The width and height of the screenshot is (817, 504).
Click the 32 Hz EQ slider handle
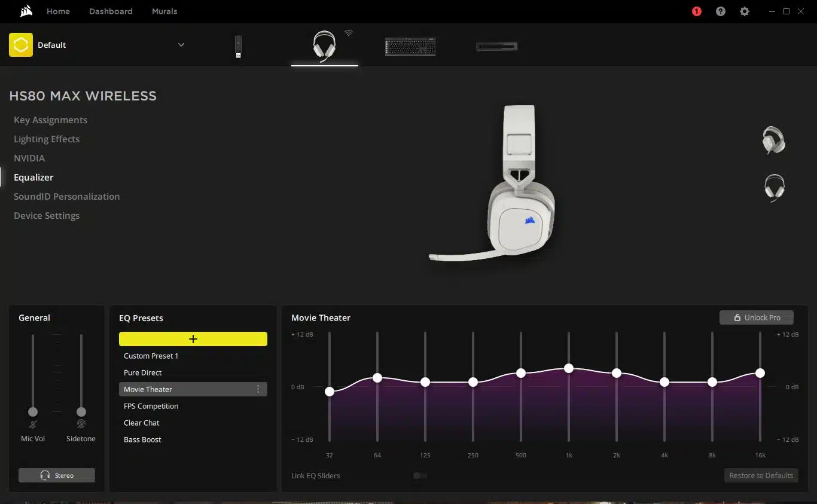(330, 392)
